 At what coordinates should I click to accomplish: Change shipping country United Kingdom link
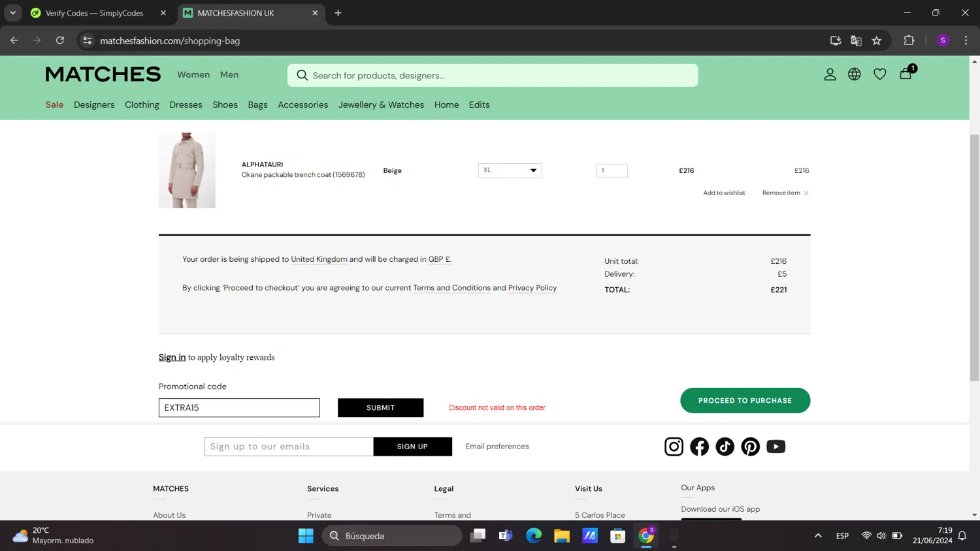click(319, 259)
